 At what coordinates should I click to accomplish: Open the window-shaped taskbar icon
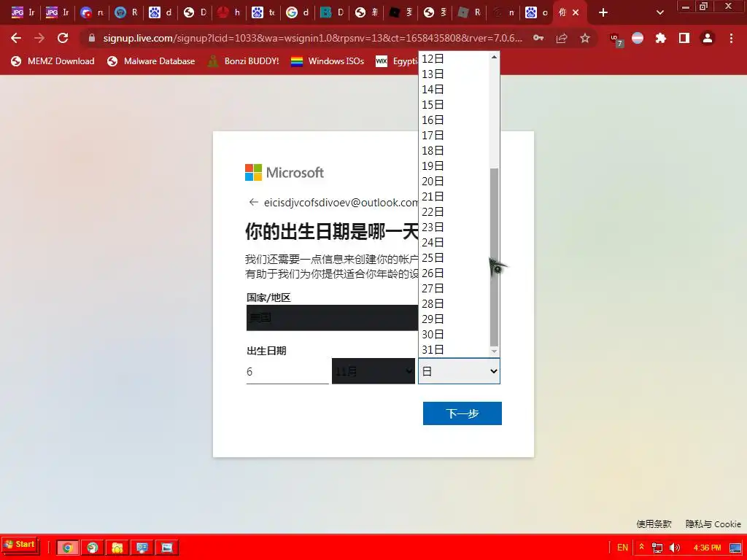(167, 548)
